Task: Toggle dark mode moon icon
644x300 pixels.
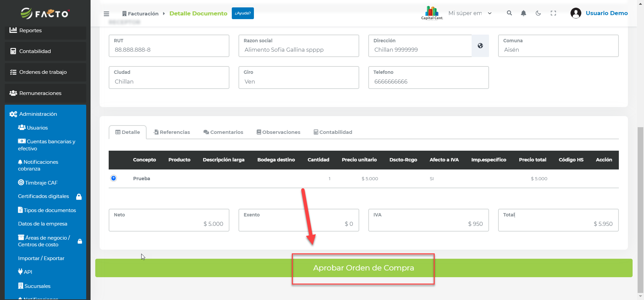Action: point(538,13)
